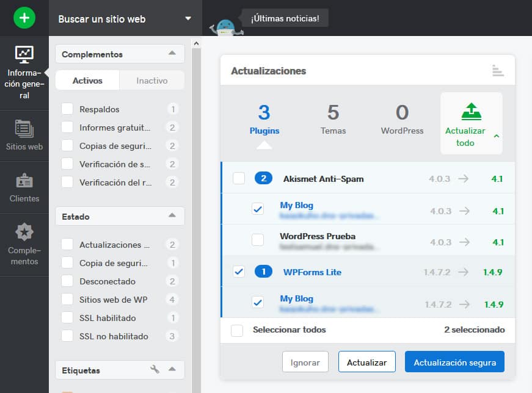The width and height of the screenshot is (532, 393).
Task: Check the Verificación del r... checkbox
Action: pyautogui.click(x=67, y=182)
